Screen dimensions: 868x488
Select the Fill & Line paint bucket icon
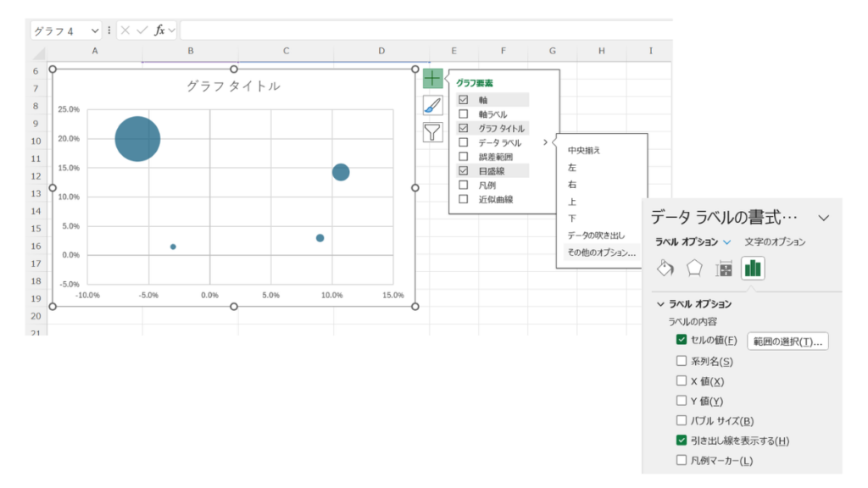pyautogui.click(x=665, y=269)
